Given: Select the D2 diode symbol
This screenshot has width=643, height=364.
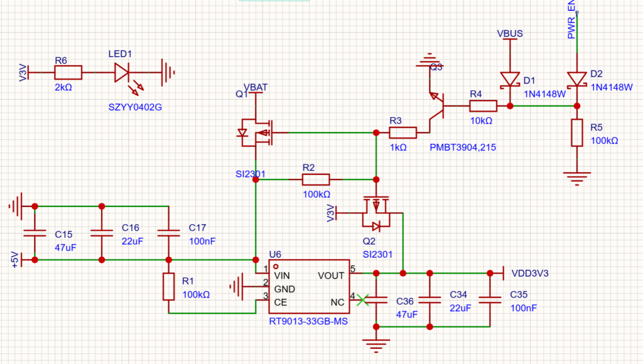Looking at the screenshot, I should click(576, 80).
